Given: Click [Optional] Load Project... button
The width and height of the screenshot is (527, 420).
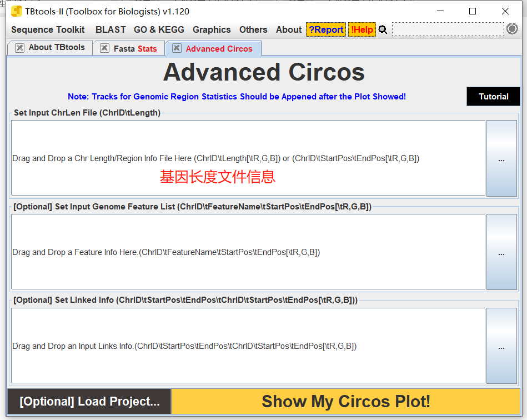Looking at the screenshot, I should [89, 402].
